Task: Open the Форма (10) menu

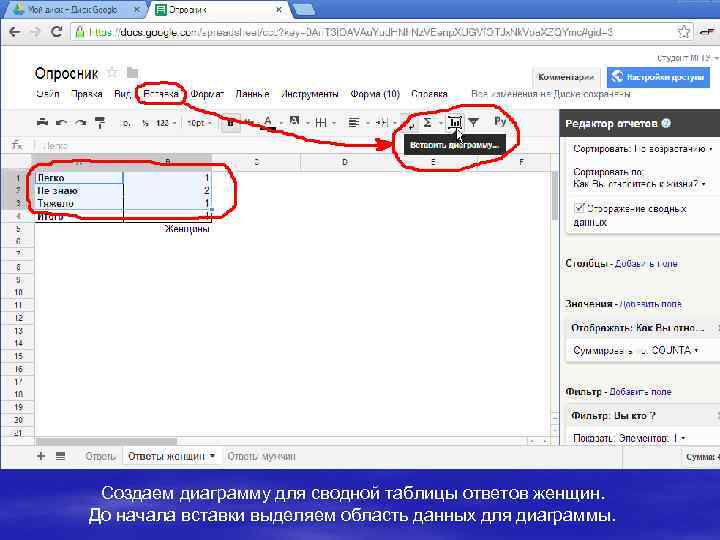Action: (x=375, y=94)
